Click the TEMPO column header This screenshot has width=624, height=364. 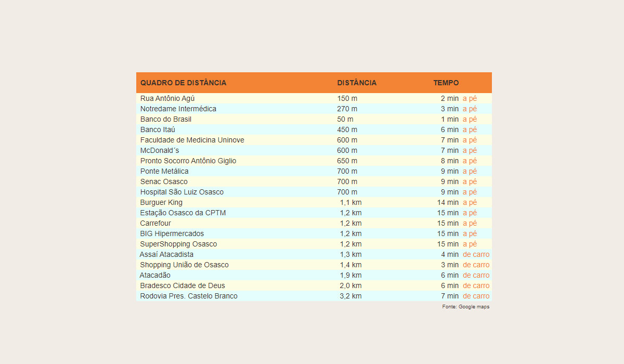[x=446, y=83]
